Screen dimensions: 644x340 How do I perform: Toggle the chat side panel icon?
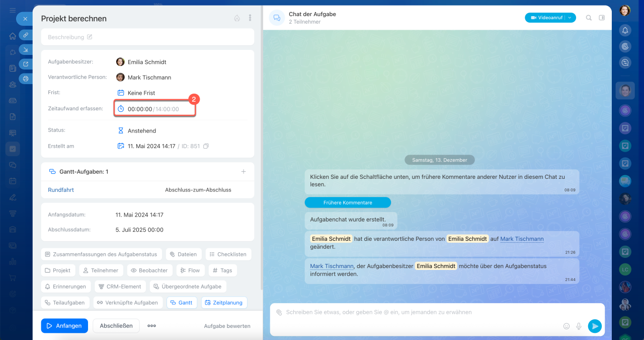click(602, 18)
